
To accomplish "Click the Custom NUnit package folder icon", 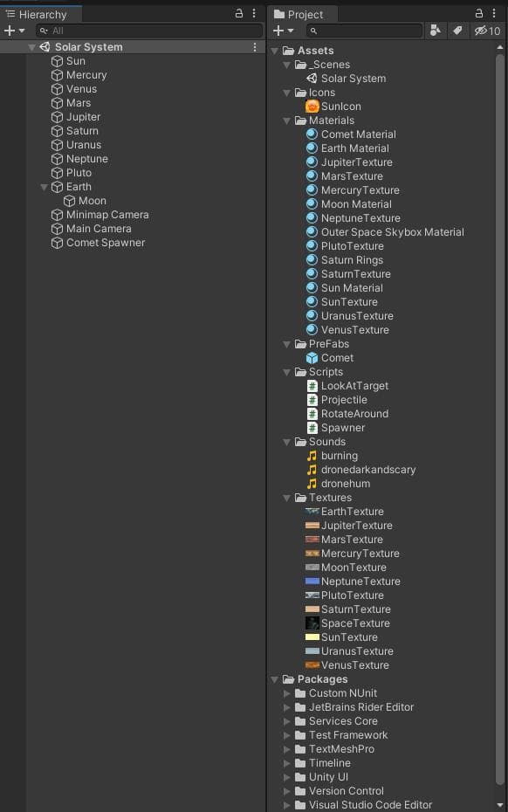I will pos(300,693).
